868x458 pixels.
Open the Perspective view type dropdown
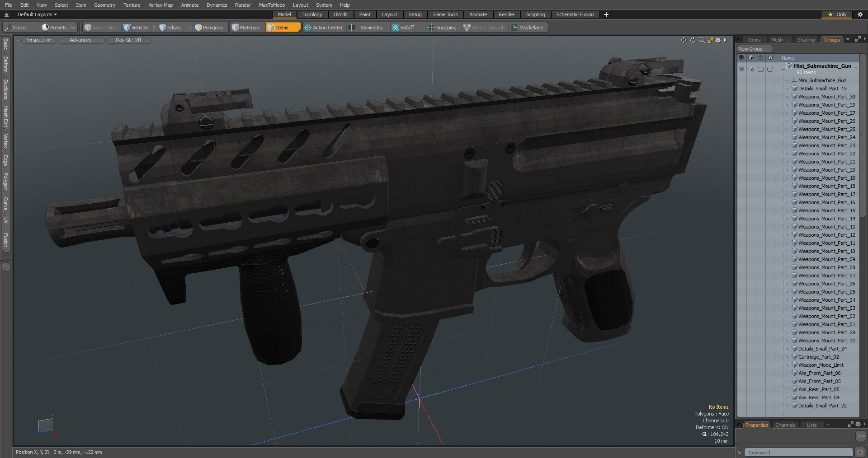[38, 40]
